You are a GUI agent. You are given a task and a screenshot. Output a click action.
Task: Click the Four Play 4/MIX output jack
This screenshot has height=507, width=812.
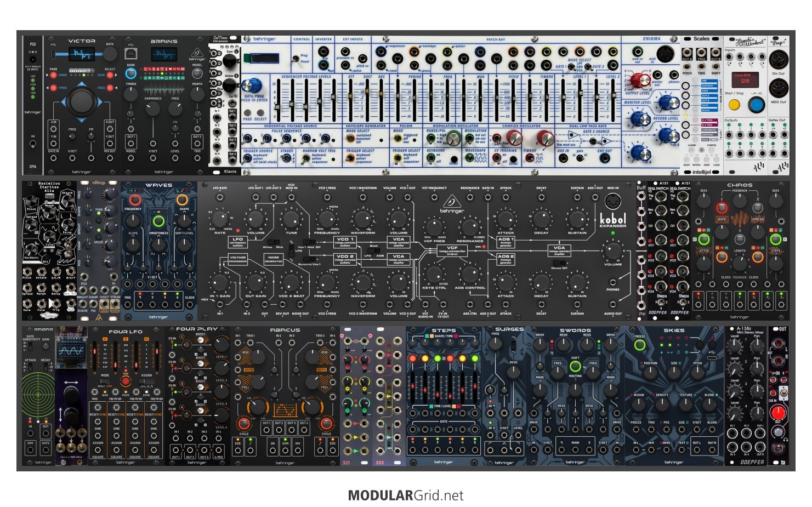pos(218,449)
